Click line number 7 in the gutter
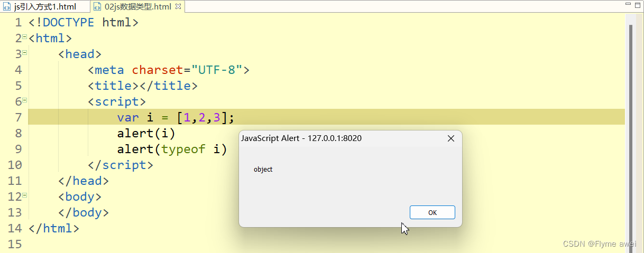The image size is (644, 253). point(19,117)
